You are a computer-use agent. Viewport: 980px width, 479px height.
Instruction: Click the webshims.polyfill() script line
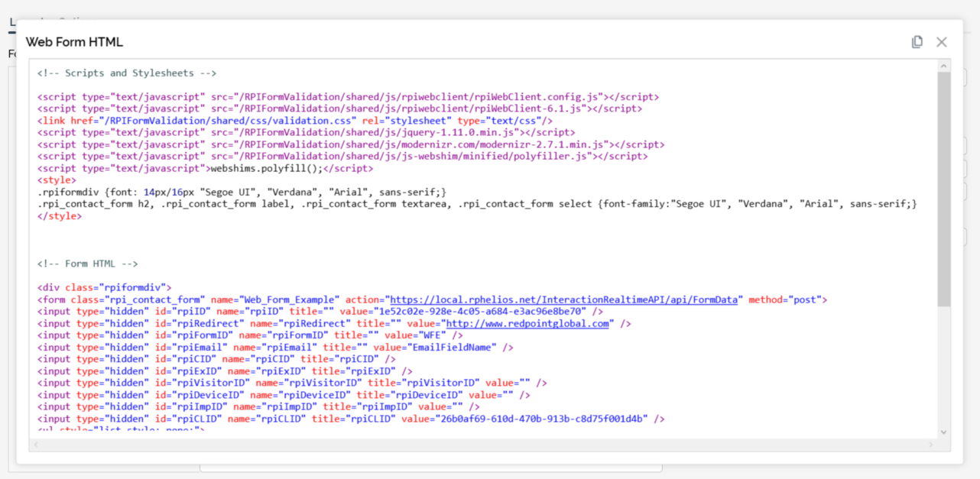[x=206, y=169]
